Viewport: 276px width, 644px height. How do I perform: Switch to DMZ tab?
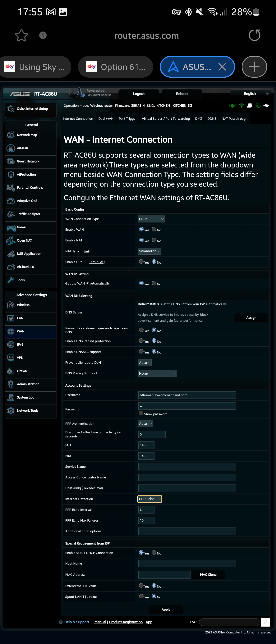[199, 119]
